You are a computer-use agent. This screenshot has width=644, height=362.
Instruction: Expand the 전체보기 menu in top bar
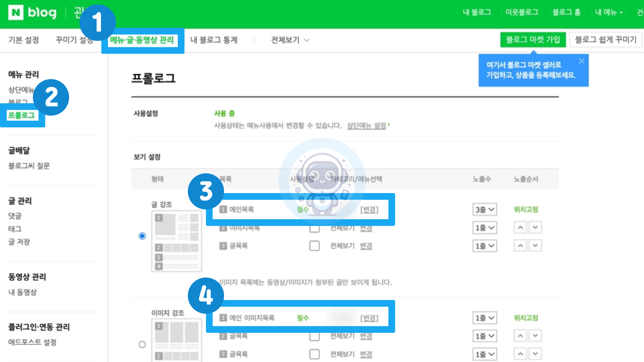click(x=290, y=40)
